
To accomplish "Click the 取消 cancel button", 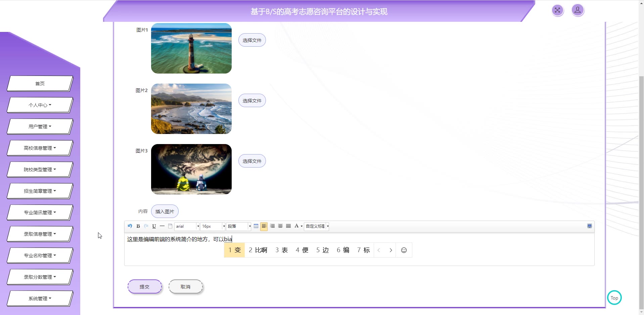I will click(x=186, y=287).
